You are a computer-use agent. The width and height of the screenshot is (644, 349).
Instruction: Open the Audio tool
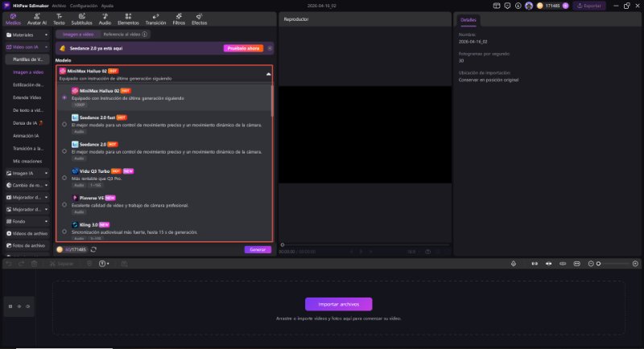(x=105, y=19)
